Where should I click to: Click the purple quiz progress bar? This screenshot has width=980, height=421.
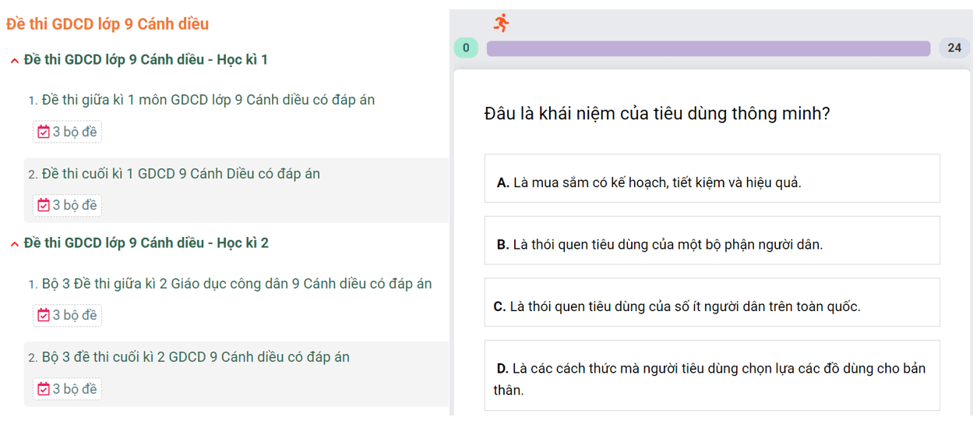point(708,48)
